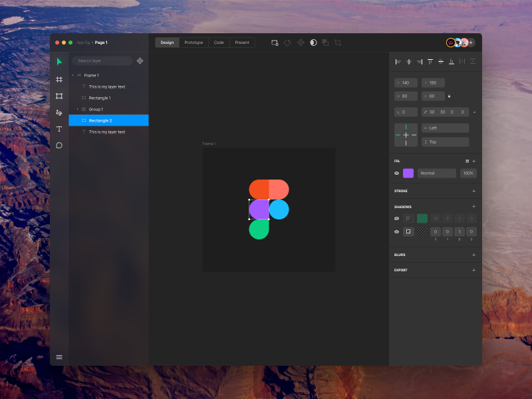Screen dimensions: 532x399
Task: Collapse corner radius details arrow
Action: click(x=474, y=112)
